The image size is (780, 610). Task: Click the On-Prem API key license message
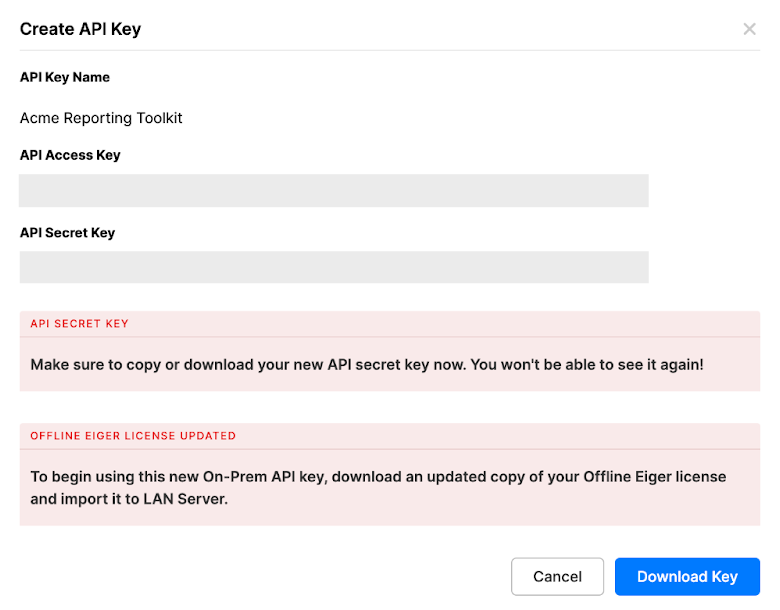[378, 488]
